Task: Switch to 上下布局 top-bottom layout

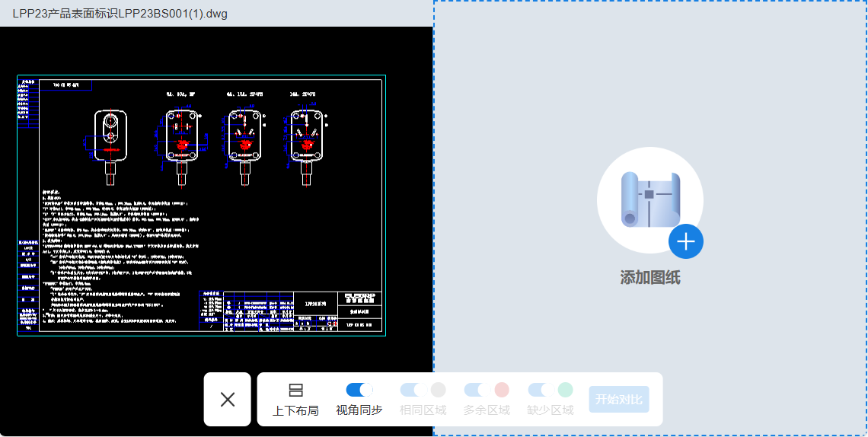Action: pos(295,400)
